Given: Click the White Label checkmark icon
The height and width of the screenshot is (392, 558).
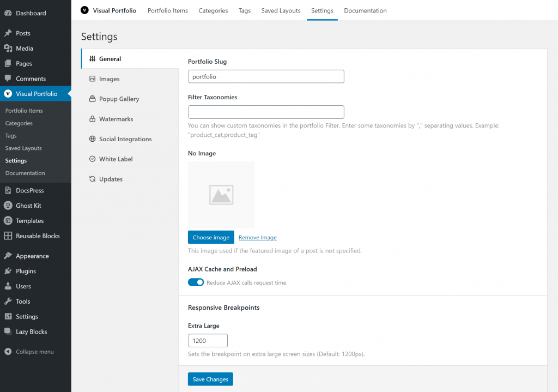Looking at the screenshot, I should click(92, 159).
